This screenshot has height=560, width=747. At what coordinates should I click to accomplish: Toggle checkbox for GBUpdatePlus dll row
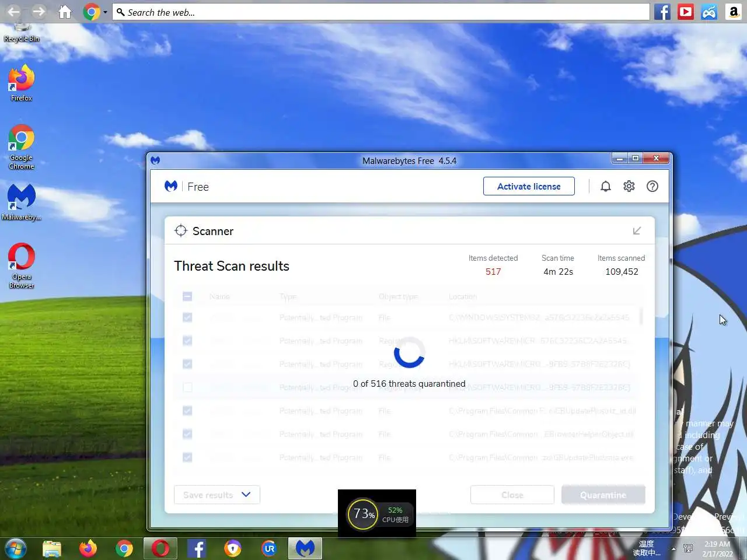187,411
